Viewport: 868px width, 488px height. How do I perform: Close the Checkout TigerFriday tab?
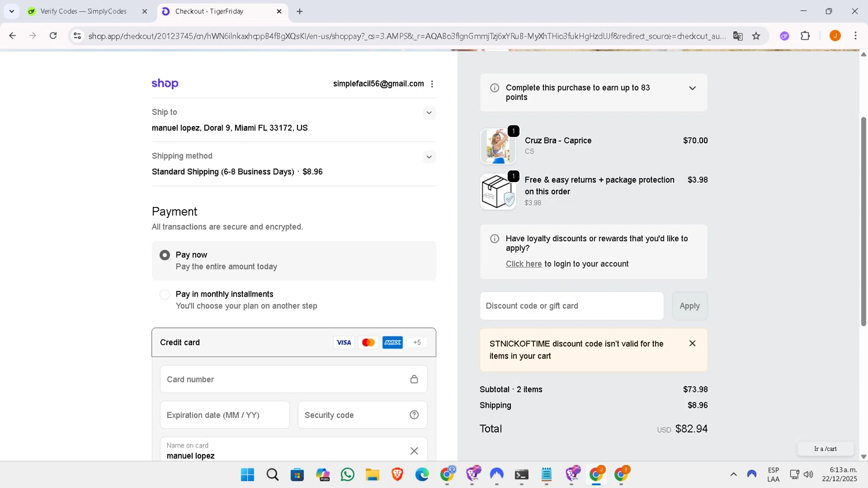coord(279,11)
